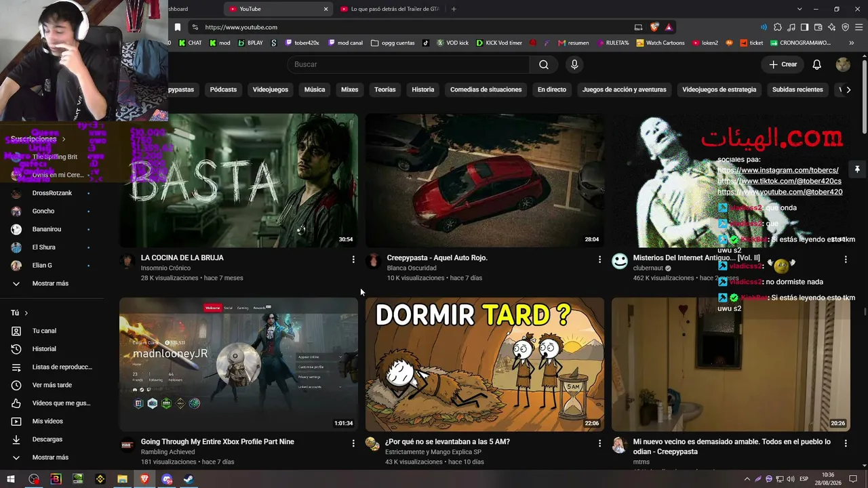868x488 pixels.
Task: Open Descargas in the sidebar
Action: tap(47, 439)
